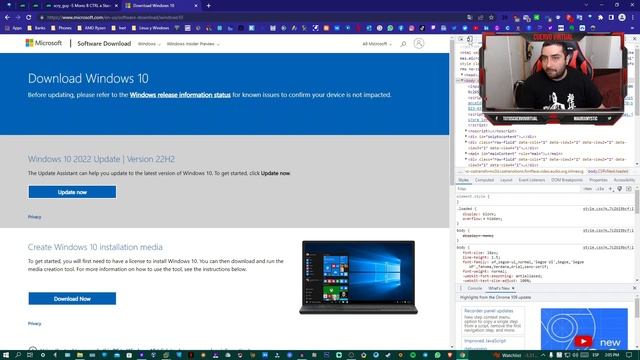Switch to DevTools DOM Breakpoints tab
Viewport: 640px width, 360px height.
coord(567,180)
